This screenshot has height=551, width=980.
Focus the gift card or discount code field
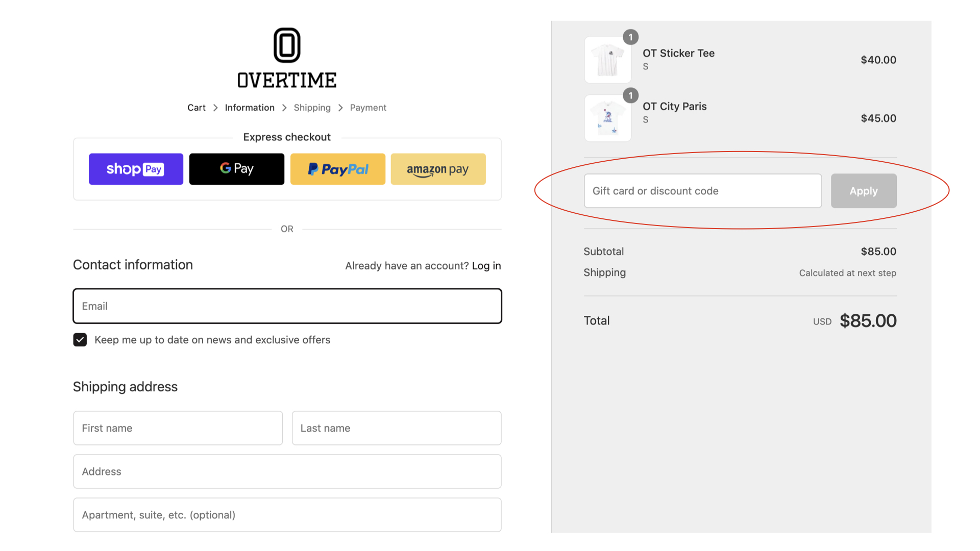[x=702, y=191]
